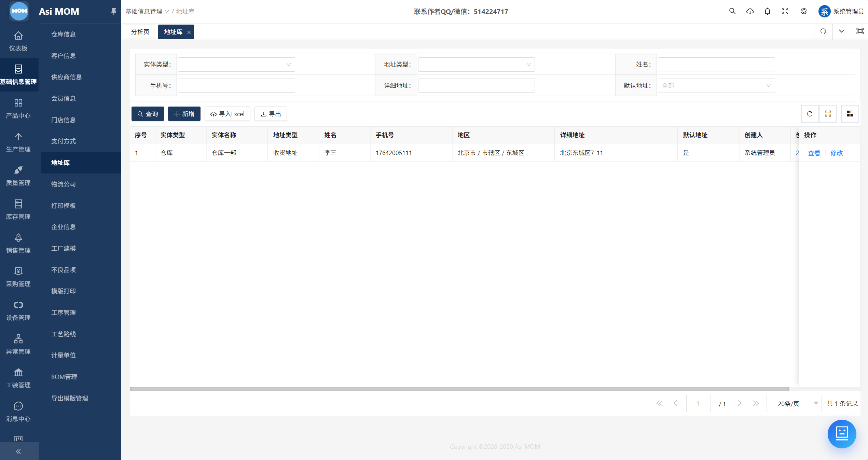Screen dimensions: 868x460
Task: Open the 供应商信息 menu item
Action: [66, 77]
